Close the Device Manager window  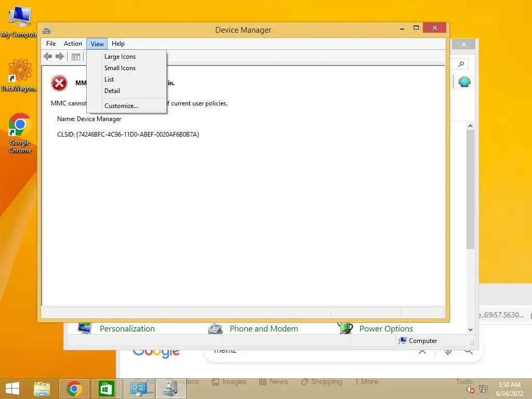pos(435,28)
